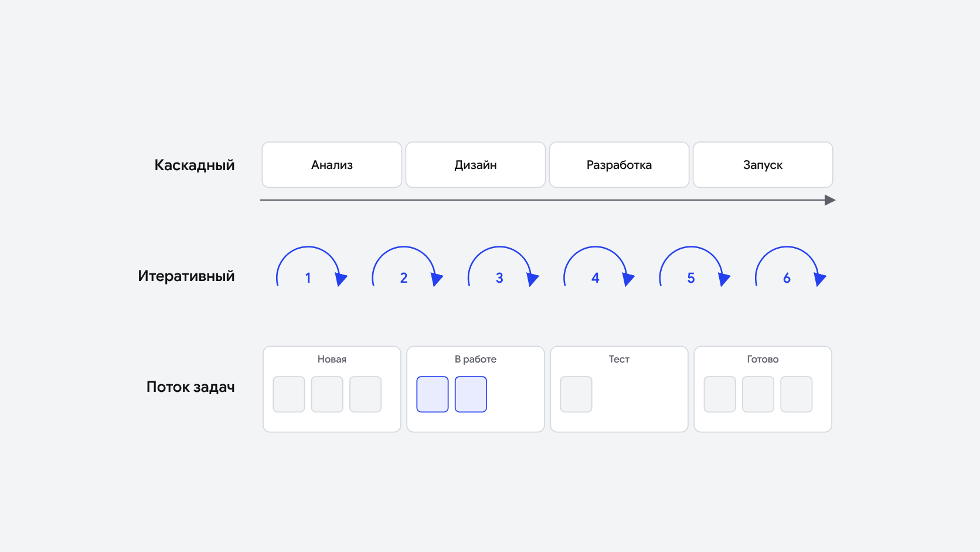The height and width of the screenshot is (552, 980).
Task: Select the left blue card in В работе
Action: coord(433,394)
